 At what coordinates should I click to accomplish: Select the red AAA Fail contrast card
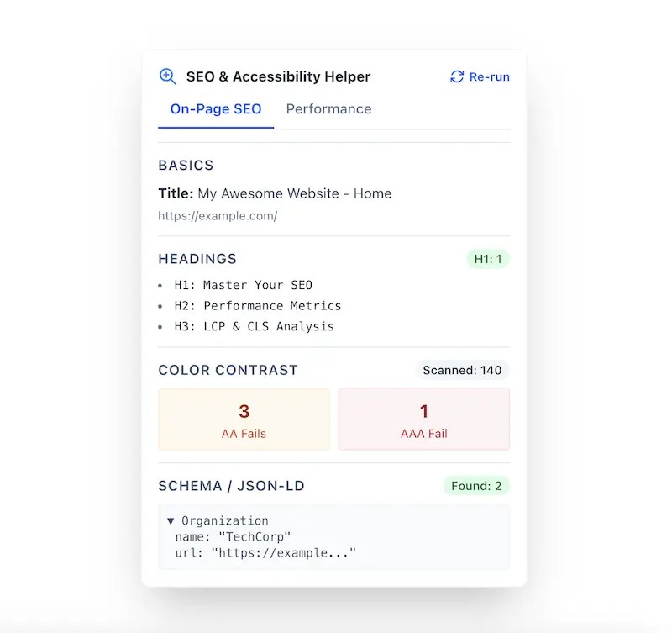[424, 419]
